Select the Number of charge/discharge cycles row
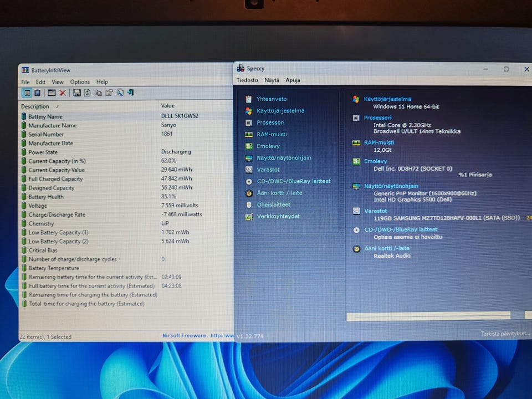This screenshot has width=532, height=399. pyautogui.click(x=126, y=259)
